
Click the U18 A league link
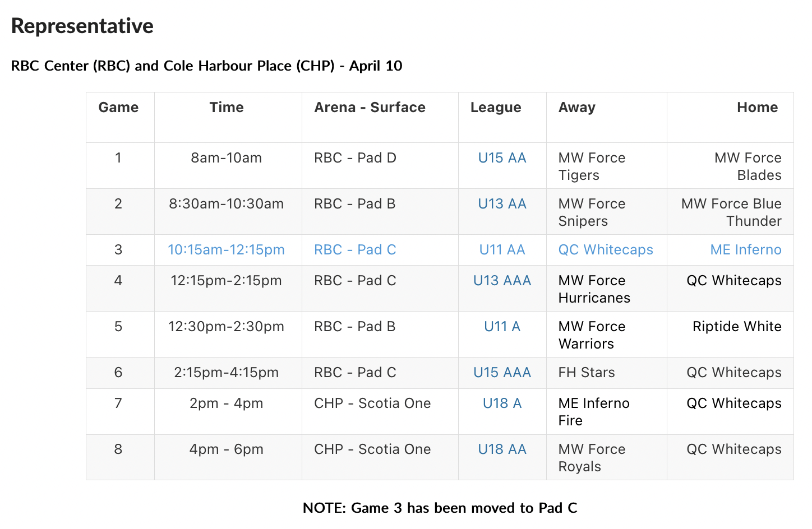tap(502, 403)
